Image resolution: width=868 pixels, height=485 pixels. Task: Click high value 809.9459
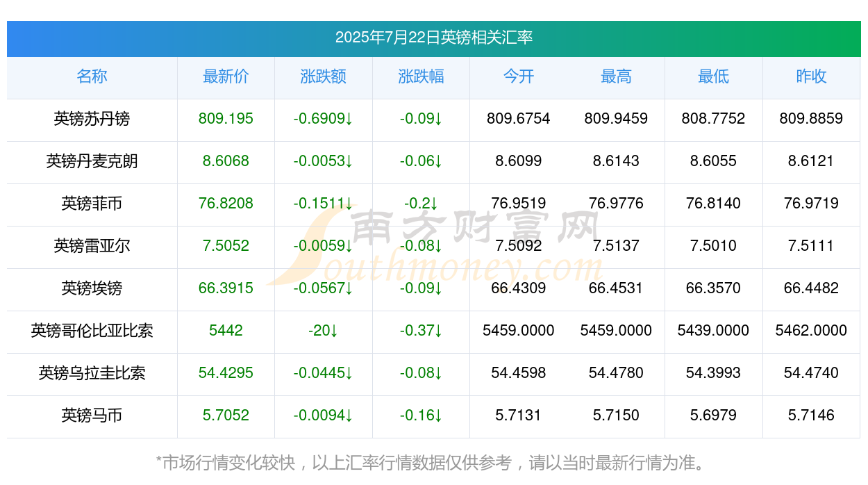click(616, 119)
